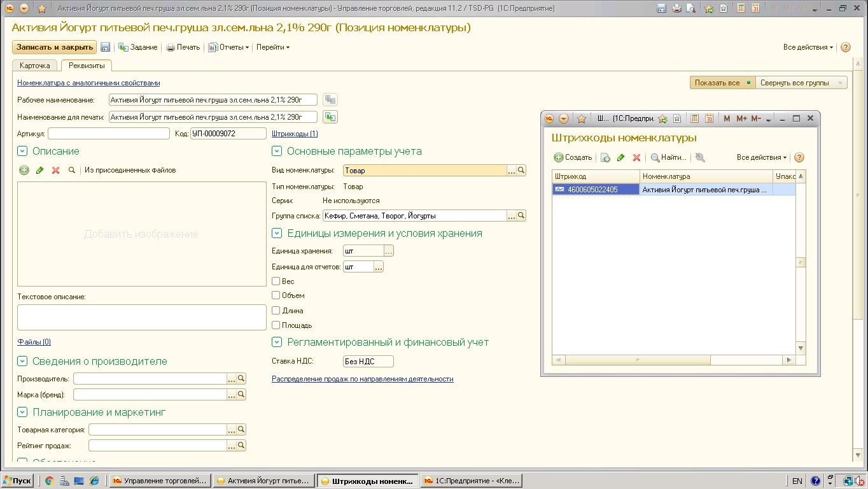Switch to the Реквизиты tab
Image resolution: width=868 pixels, height=489 pixels.
[x=87, y=66]
